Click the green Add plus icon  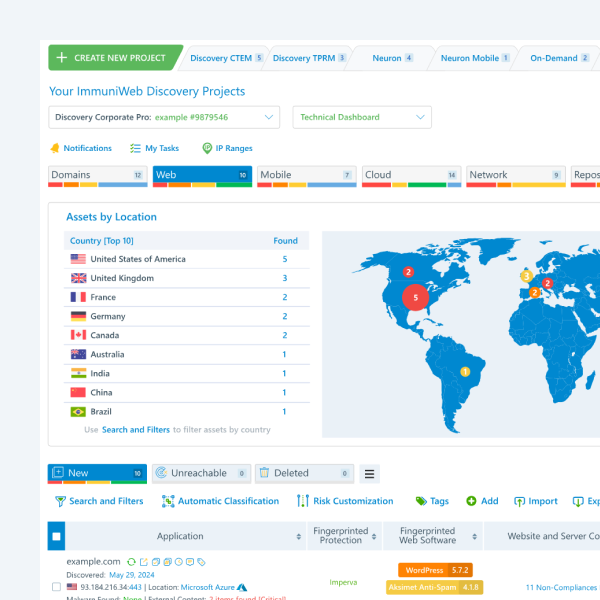472,501
